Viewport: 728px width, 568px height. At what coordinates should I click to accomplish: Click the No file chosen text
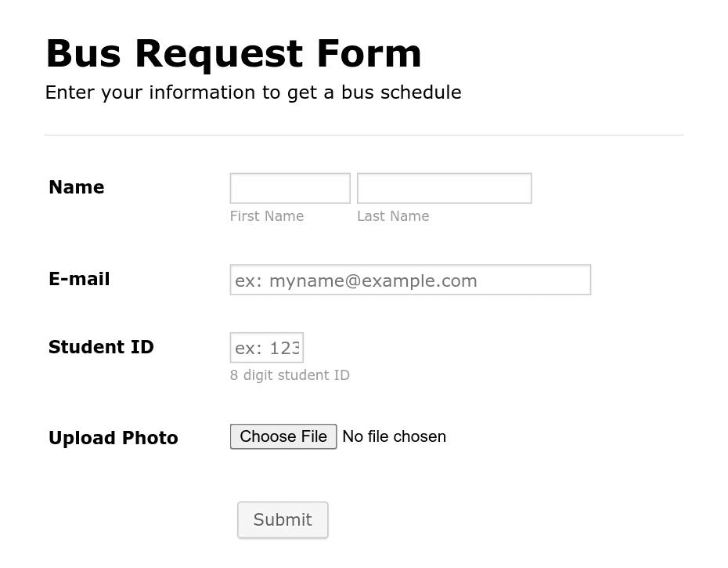394,436
